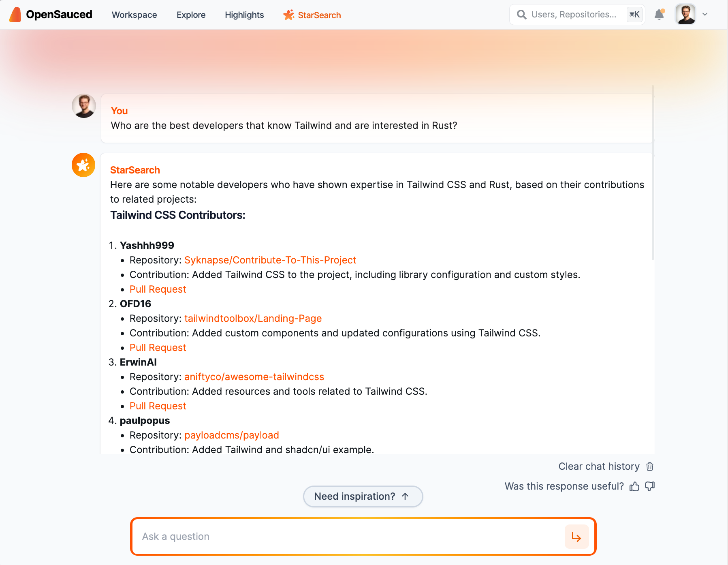Submit question with arrow send button

576,537
